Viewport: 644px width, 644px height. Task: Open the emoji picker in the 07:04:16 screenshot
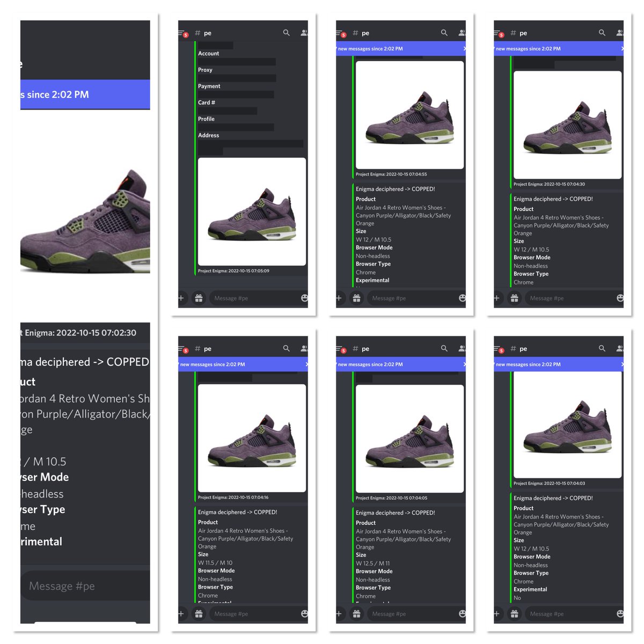pyautogui.click(x=304, y=613)
